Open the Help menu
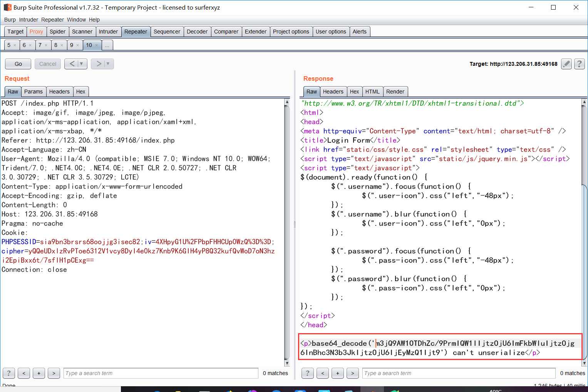Viewport: 588px width, 392px height. pyautogui.click(x=94, y=20)
